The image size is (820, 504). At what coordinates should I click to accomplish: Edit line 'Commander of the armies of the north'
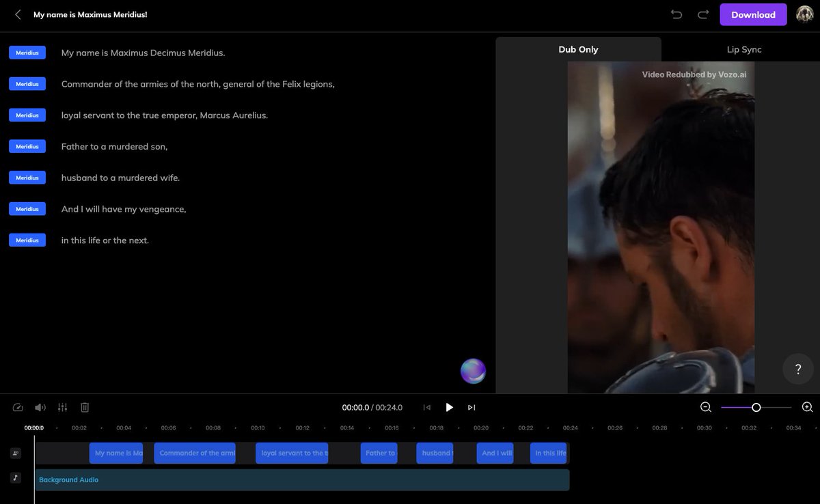[197, 84]
